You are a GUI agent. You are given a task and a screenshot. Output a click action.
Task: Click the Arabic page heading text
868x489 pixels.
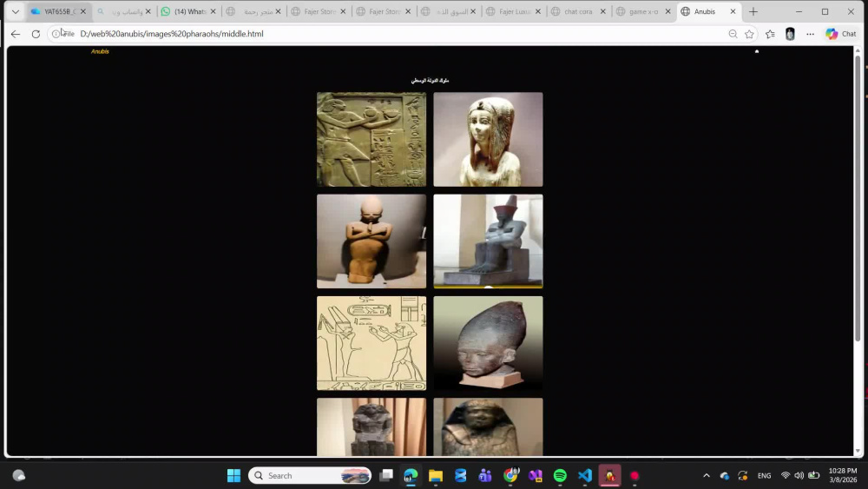pos(430,80)
